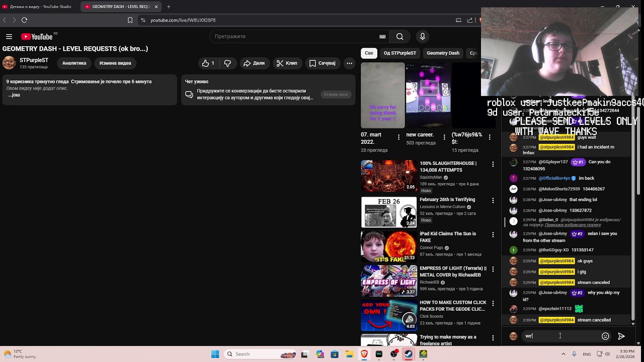The width and height of the screenshot is (644, 362).
Task: Open Steam from taskbar
Action: [x=409, y=354]
